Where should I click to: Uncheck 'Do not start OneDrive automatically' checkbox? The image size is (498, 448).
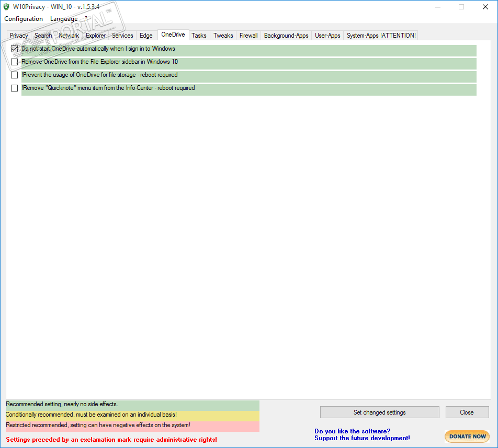tap(14, 49)
